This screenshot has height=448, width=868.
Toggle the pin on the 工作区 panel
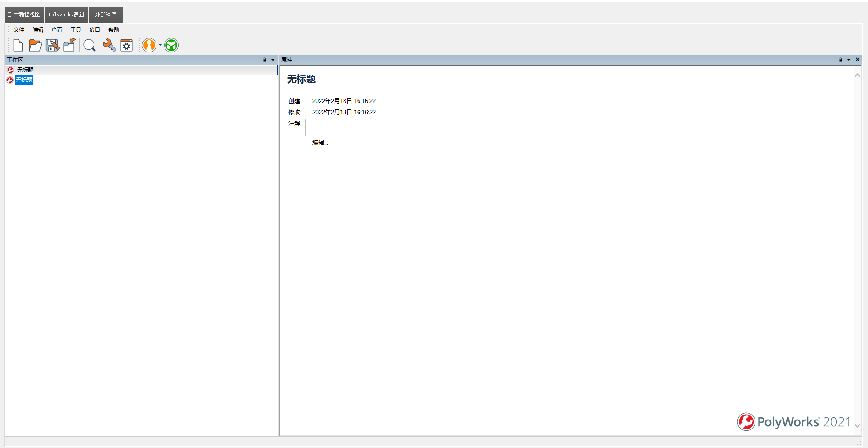tap(264, 60)
